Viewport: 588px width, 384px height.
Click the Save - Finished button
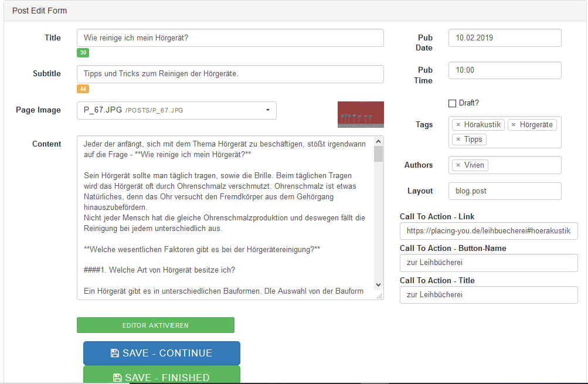(x=161, y=375)
